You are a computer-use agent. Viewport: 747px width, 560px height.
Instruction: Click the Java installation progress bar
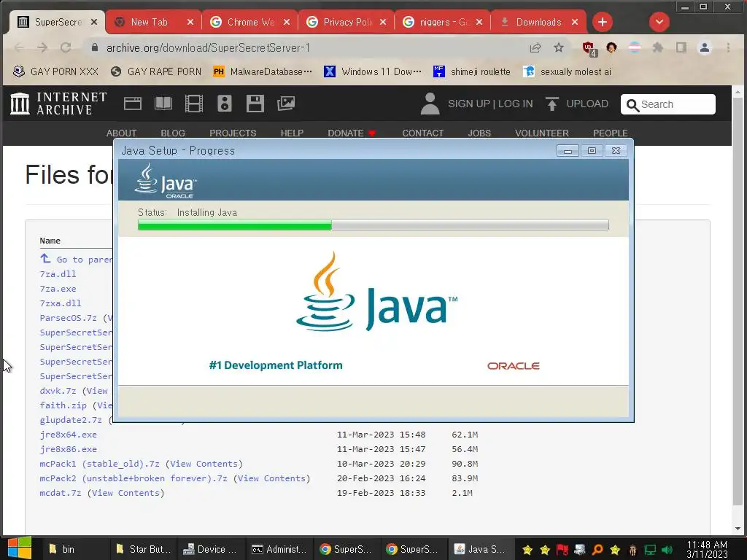coord(373,225)
